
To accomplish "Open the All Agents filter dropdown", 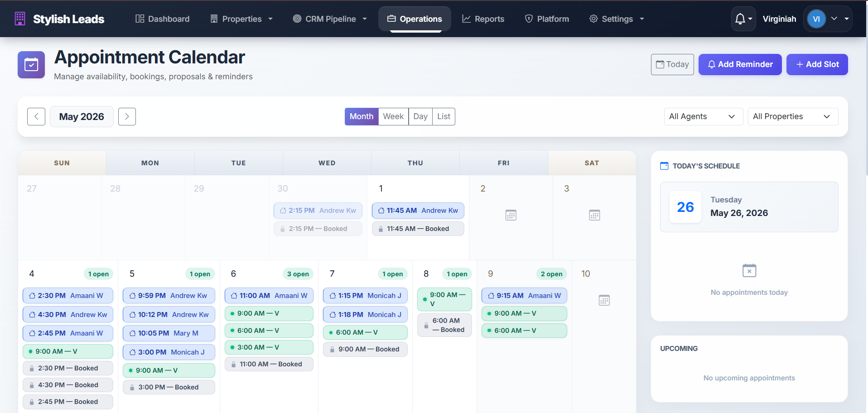I will (704, 116).
